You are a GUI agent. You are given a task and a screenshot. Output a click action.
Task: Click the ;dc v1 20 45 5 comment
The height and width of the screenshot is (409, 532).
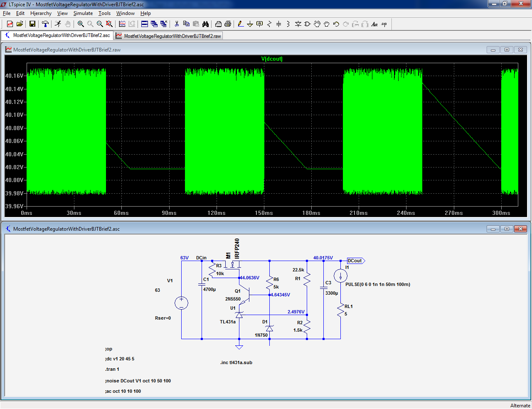120,359
